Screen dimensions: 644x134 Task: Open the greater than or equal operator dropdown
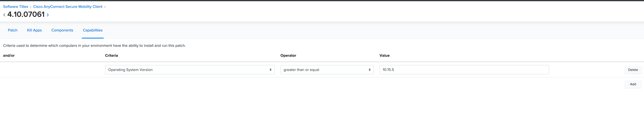[327, 70]
